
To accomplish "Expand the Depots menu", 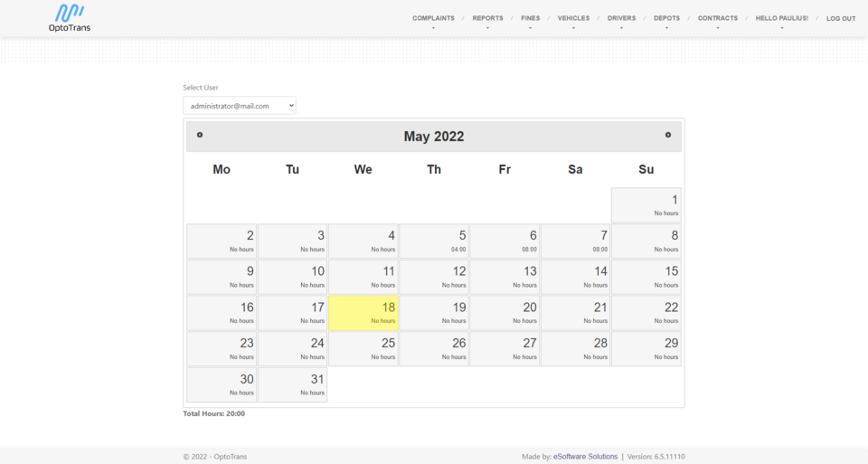I will coord(666,18).
